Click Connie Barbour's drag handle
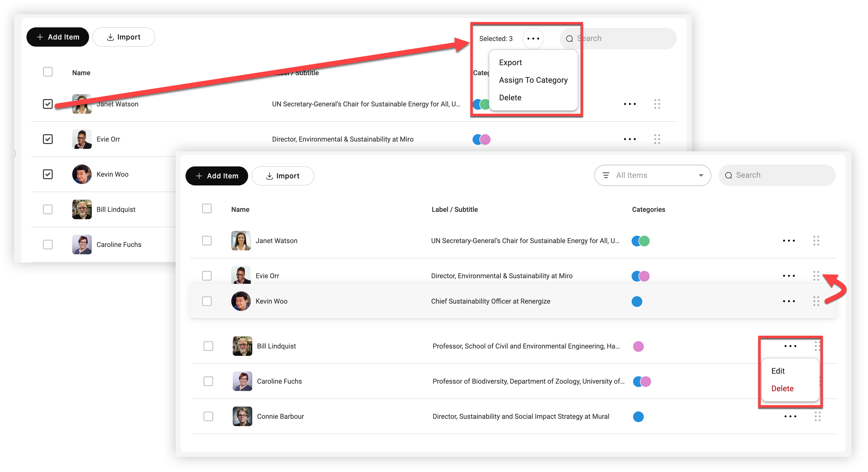The height and width of the screenshot is (472, 868). click(x=818, y=416)
